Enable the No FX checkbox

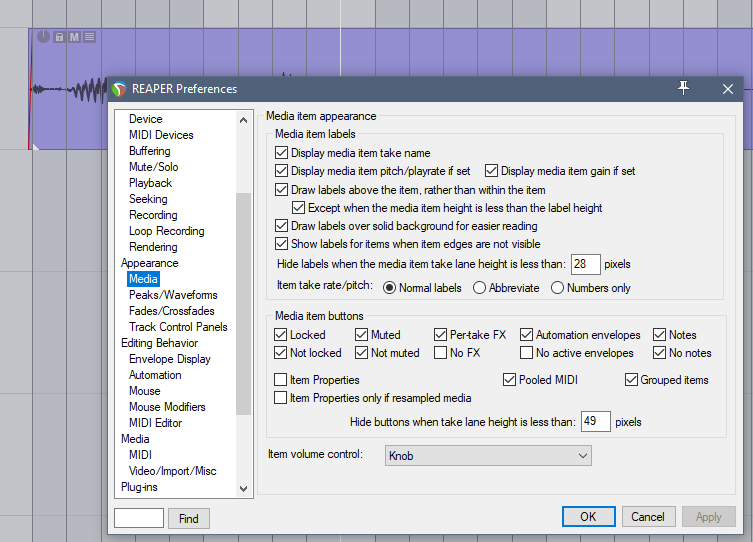tap(440, 353)
